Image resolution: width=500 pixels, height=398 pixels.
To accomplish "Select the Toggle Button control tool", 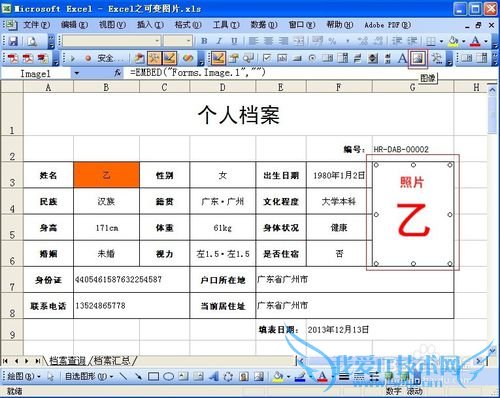I will 357,58.
